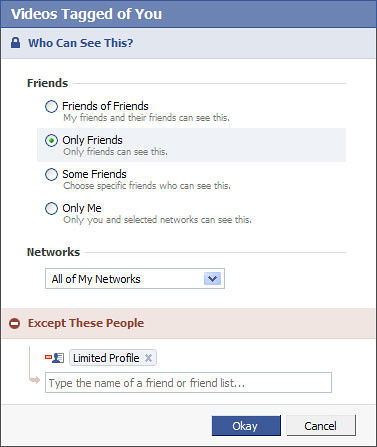Click the Who Can See This heading
The image size is (377, 447).
pyautogui.click(x=80, y=43)
